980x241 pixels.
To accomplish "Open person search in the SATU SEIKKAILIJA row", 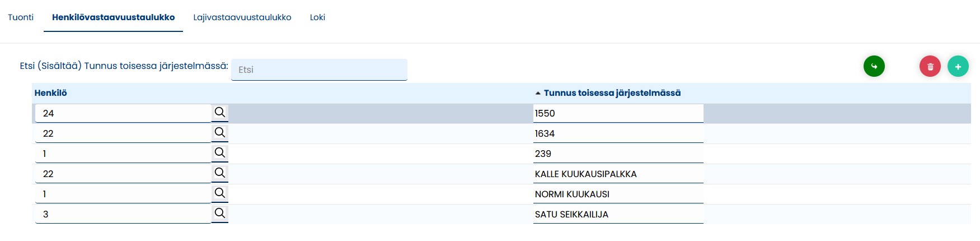I will [220, 214].
